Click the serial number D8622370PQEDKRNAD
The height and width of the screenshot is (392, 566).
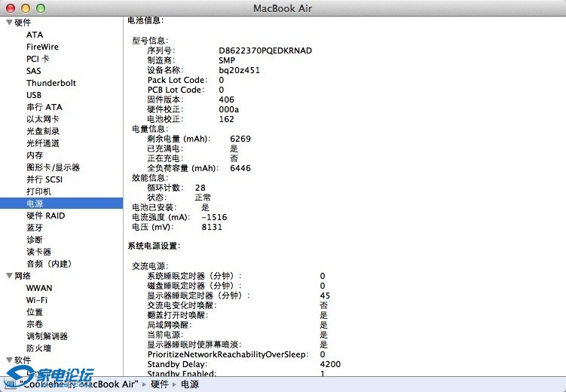coord(265,51)
